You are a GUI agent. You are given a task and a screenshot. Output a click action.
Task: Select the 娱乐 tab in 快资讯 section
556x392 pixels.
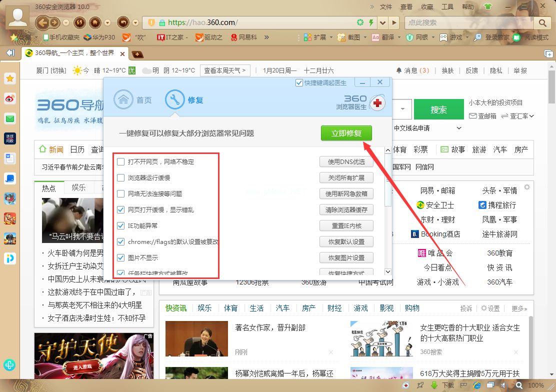click(x=205, y=308)
